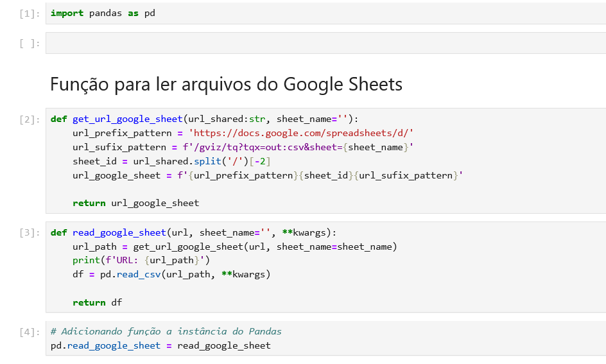
Task: Select the empty code cell
Action: pos(326,43)
